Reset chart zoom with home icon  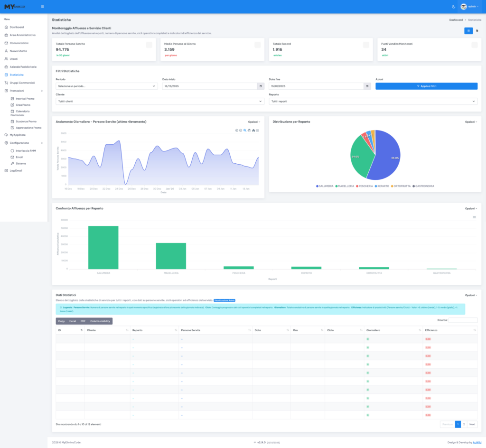pos(253,130)
